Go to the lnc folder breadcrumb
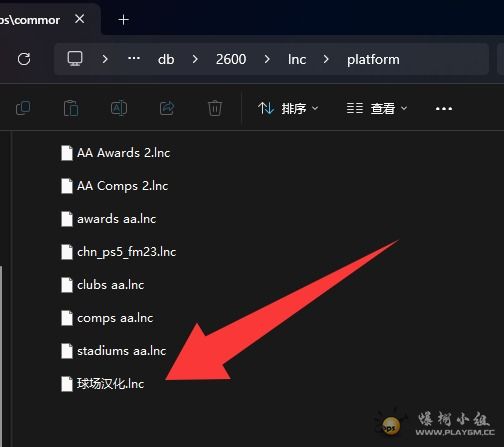Image resolution: width=504 pixels, height=447 pixels. 297,59
